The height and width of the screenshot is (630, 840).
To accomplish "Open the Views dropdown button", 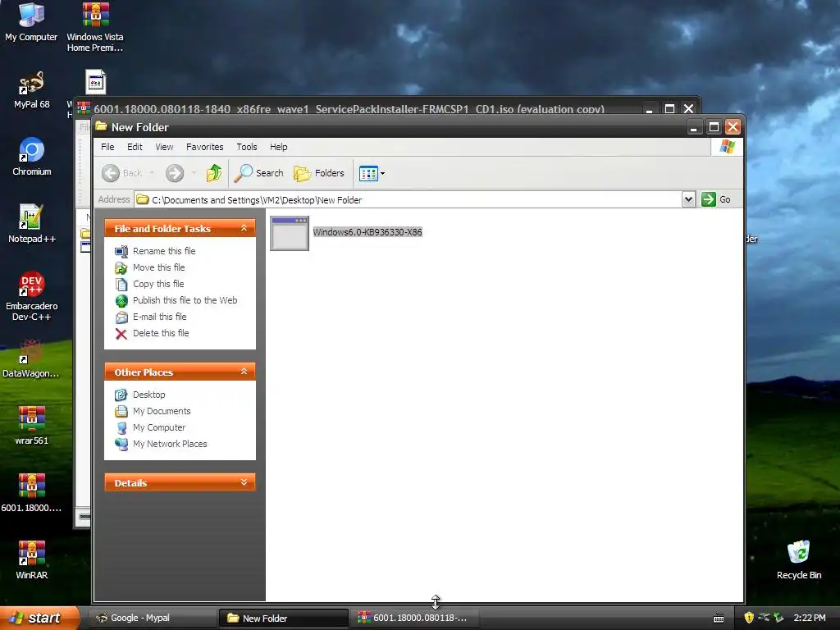I will (372, 174).
